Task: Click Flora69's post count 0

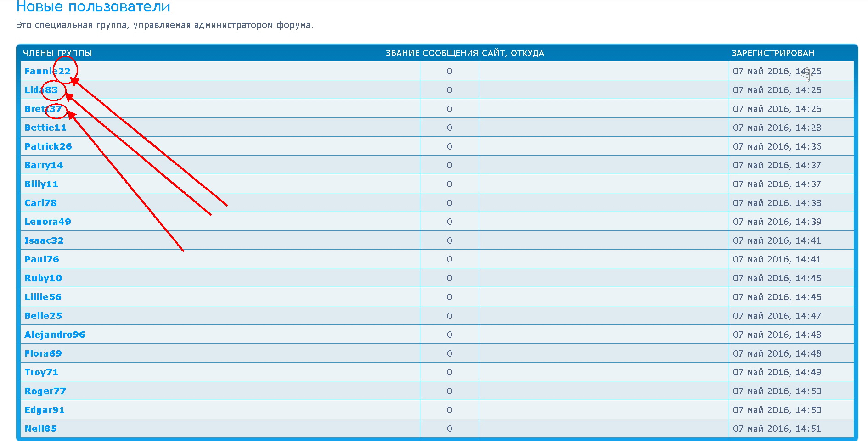Action: coord(450,353)
